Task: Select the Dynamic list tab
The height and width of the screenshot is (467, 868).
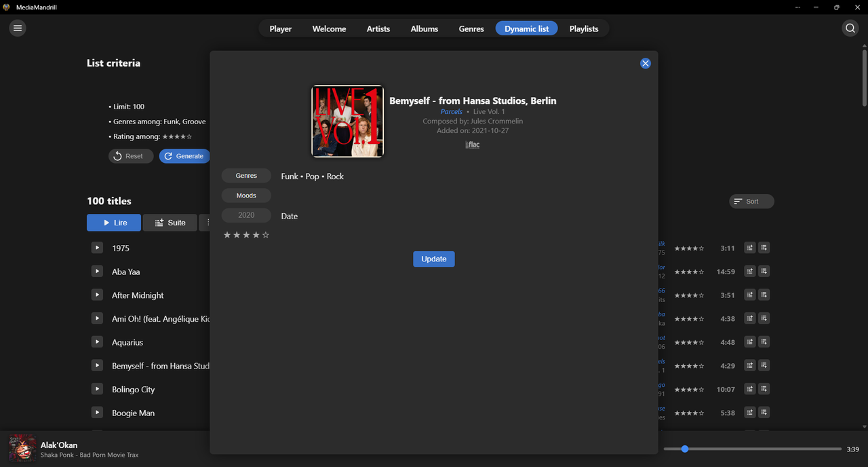Action: pos(527,29)
